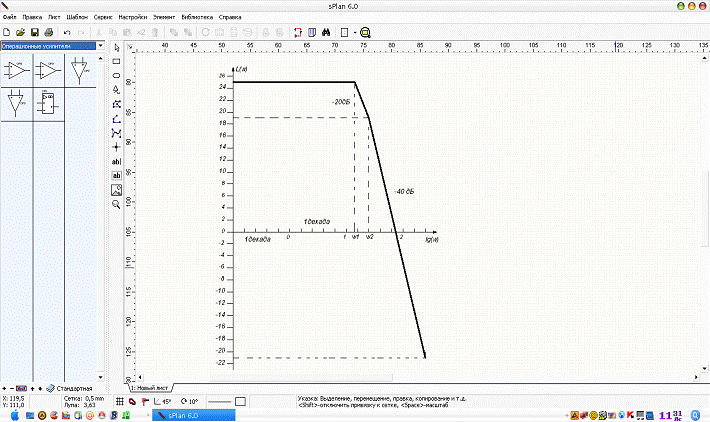Select the ellipse drawing tool
710x422 pixels.
pyautogui.click(x=116, y=75)
